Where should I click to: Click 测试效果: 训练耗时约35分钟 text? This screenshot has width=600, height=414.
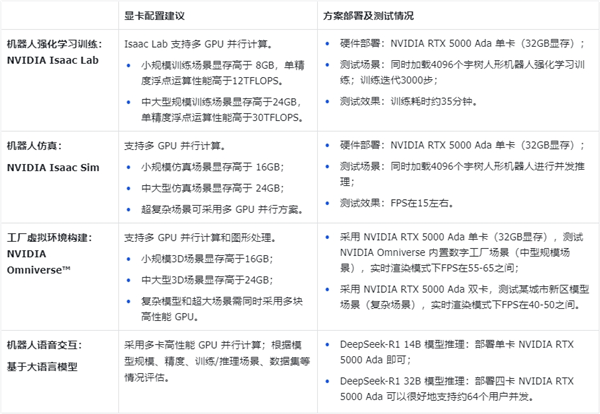tap(408, 101)
